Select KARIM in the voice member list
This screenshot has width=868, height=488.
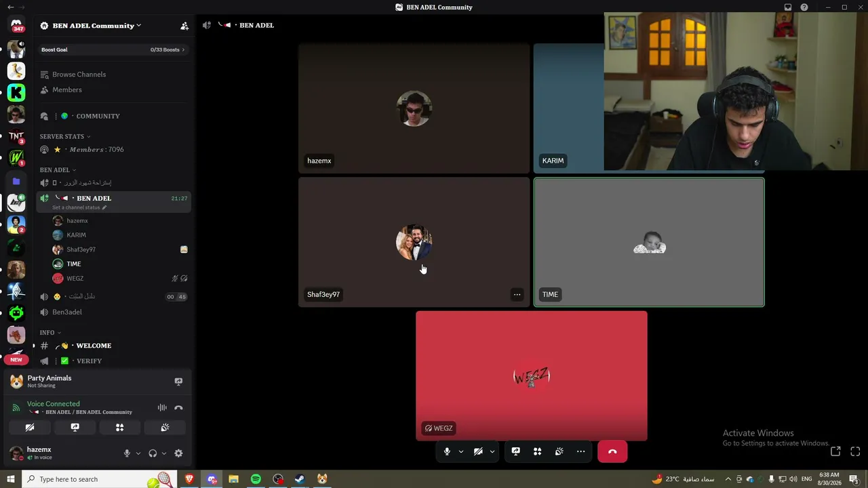[120, 235]
